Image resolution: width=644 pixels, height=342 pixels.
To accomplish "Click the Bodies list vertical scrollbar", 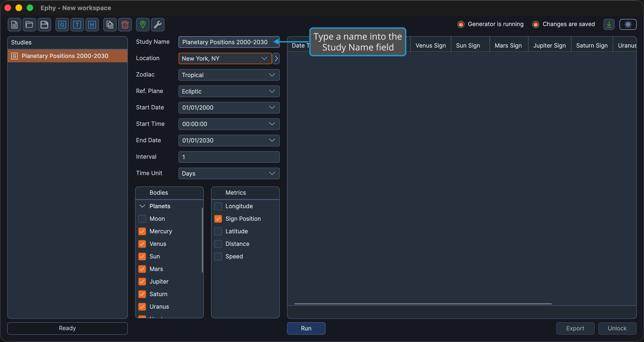I will [x=202, y=240].
